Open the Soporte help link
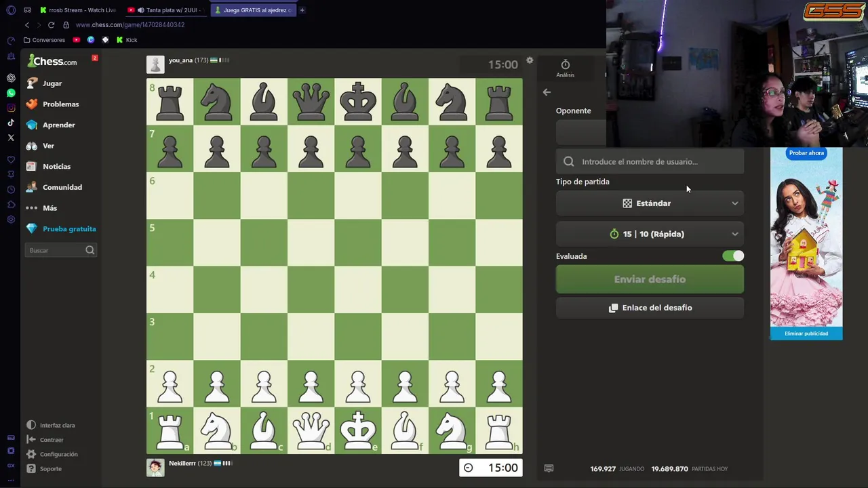Screen dimensions: 868x488 point(44,469)
